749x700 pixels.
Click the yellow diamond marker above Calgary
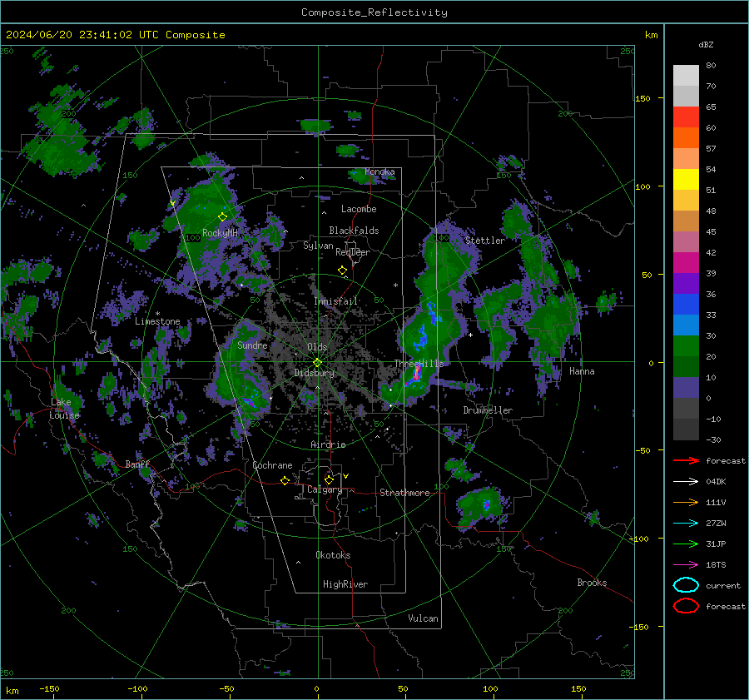point(329,479)
